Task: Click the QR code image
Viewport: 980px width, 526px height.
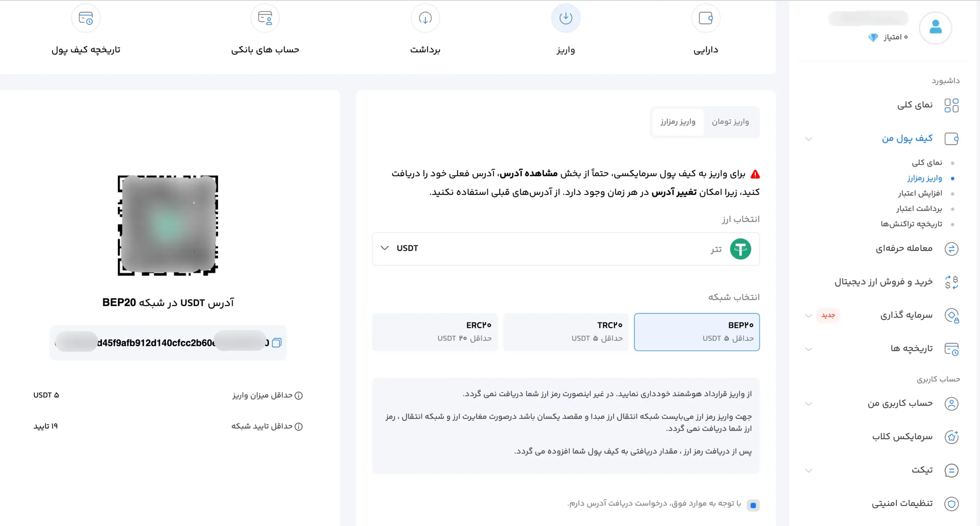Action: click(x=168, y=225)
